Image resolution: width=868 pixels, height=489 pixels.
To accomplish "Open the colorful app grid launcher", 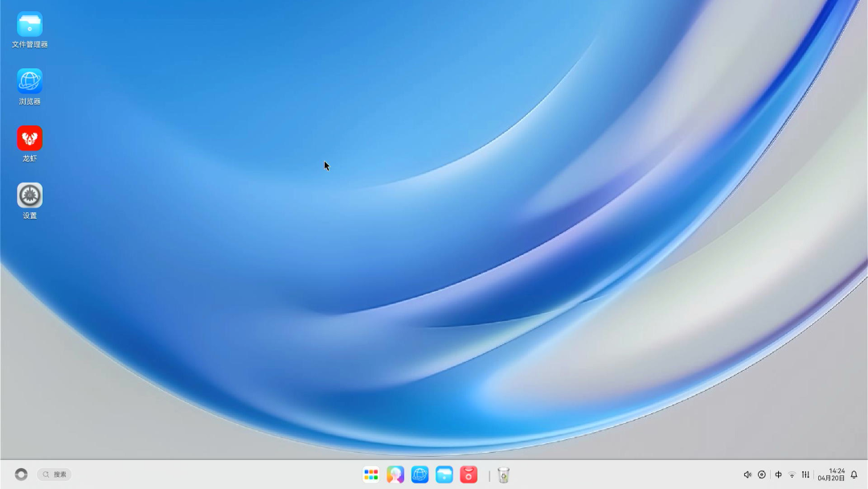I will click(371, 475).
